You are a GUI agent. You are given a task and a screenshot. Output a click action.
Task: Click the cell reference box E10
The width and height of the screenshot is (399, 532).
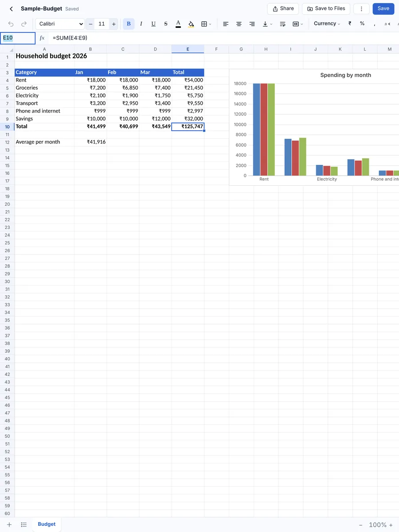(18, 38)
